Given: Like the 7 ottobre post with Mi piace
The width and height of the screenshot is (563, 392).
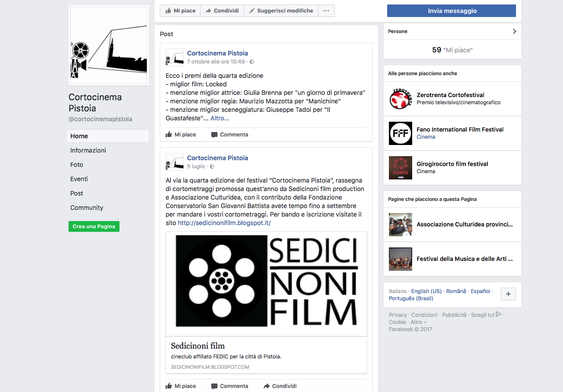Looking at the screenshot, I should tap(181, 135).
